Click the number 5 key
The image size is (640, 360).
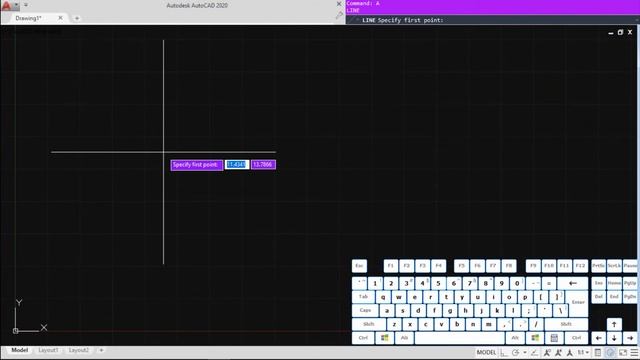[x=438, y=283]
